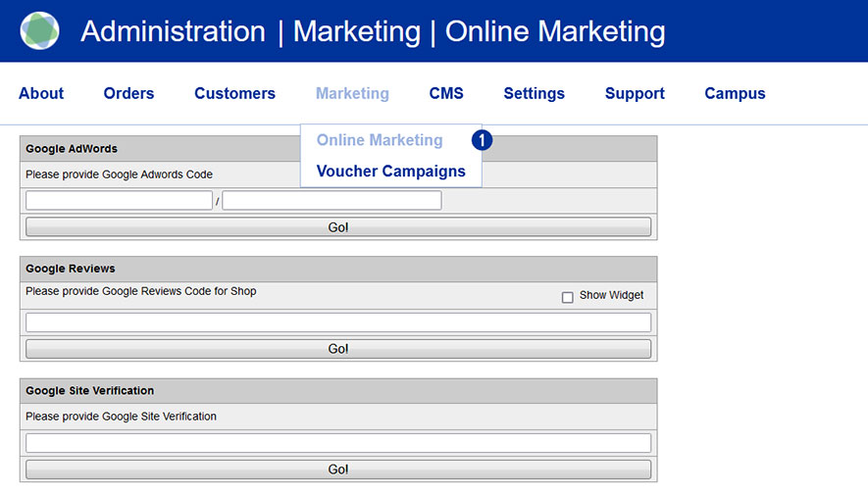Open the Support menu
This screenshot has width=868, height=494.
point(635,94)
